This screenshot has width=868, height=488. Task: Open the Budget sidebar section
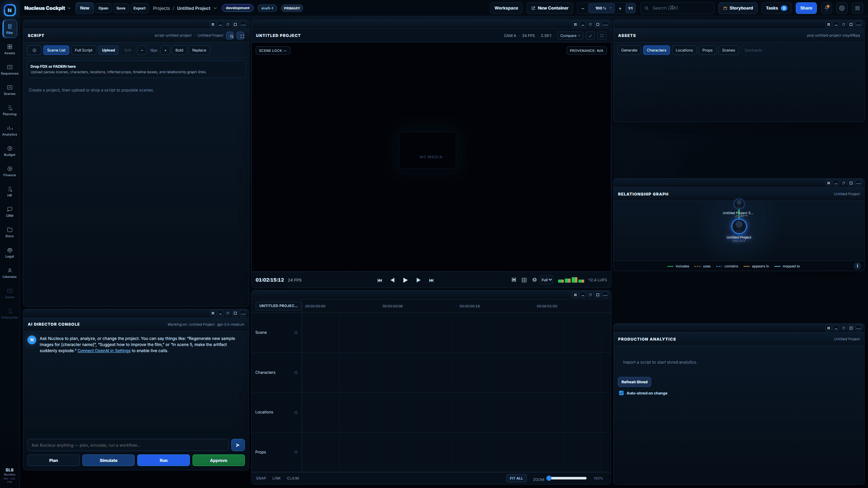pyautogui.click(x=9, y=151)
